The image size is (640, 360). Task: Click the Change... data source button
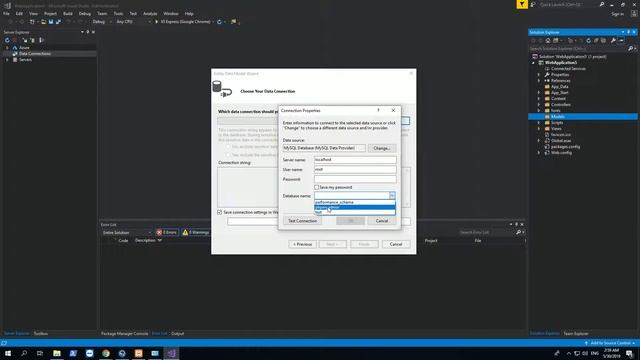[382, 148]
